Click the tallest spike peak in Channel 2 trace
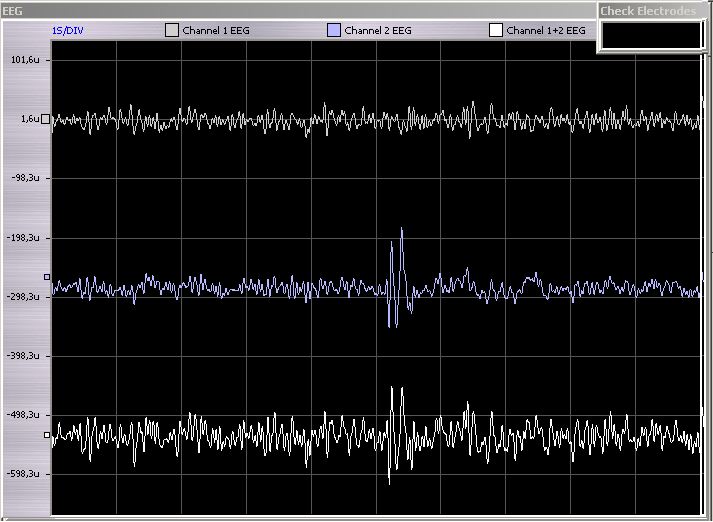 [x=402, y=228]
